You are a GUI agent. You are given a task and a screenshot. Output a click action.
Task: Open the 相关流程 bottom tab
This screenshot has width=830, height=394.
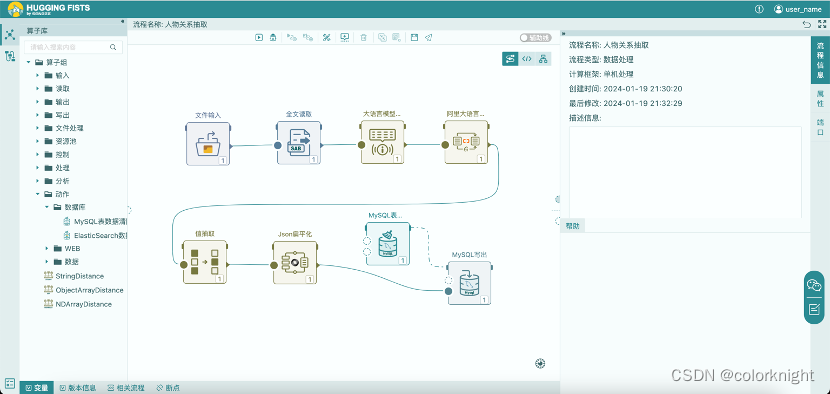(126, 388)
